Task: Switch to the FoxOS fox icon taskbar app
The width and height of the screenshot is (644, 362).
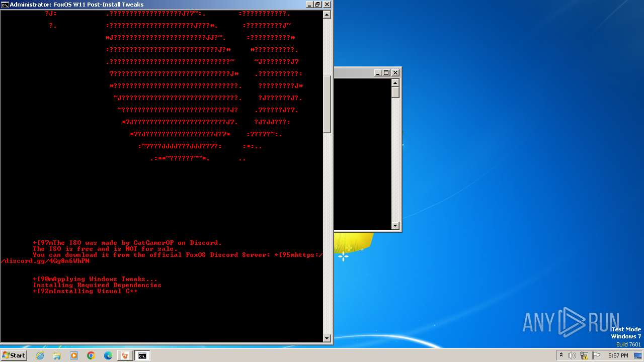Action: click(x=125, y=355)
